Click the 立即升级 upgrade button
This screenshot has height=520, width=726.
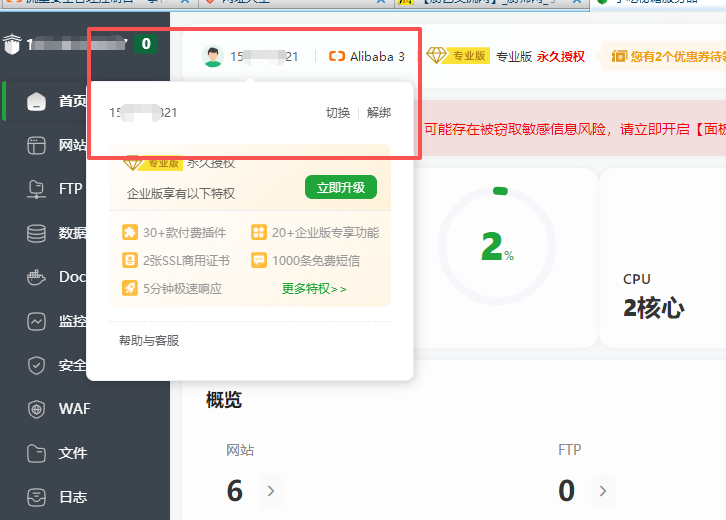coord(340,188)
